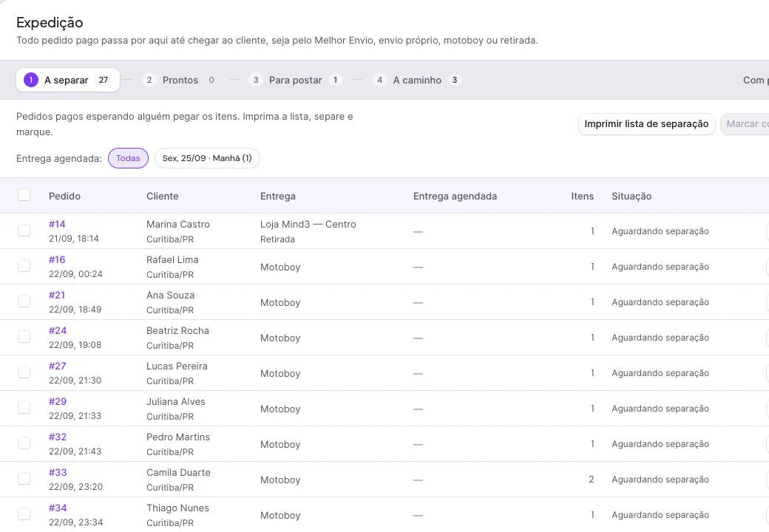Image resolution: width=769 pixels, height=532 pixels.
Task: Mark the checkbox beside order #34
Action: tap(24, 514)
